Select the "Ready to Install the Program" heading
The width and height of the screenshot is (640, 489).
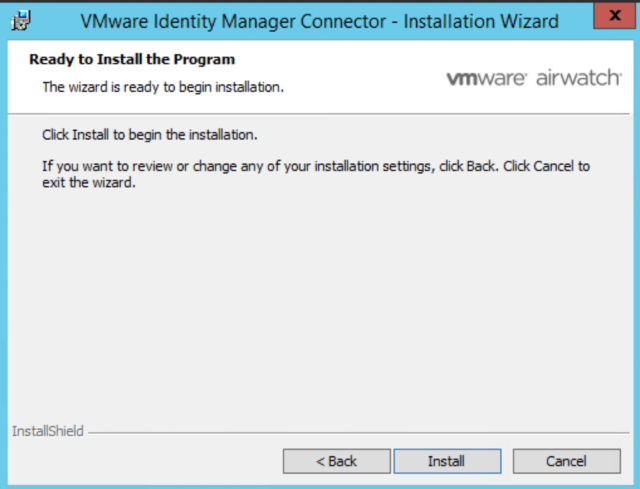click(132, 60)
